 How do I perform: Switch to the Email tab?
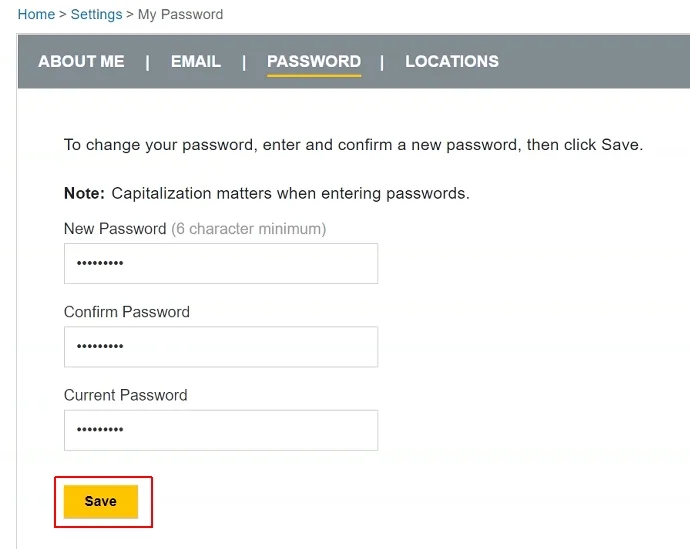pos(196,61)
